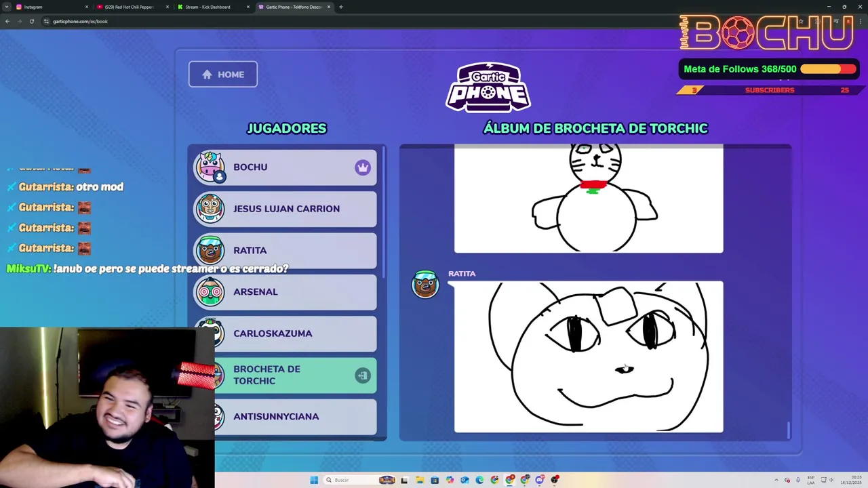The height and width of the screenshot is (488, 868).
Task: Click ÁLBUM DE BROCHETA DE TORCHIC heading
Action: tap(595, 128)
